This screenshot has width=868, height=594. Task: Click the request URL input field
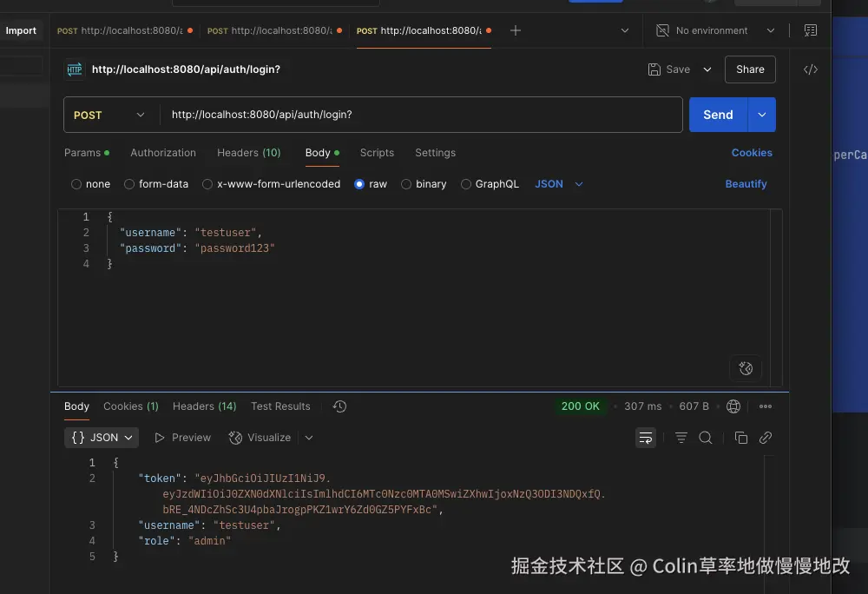click(x=421, y=115)
